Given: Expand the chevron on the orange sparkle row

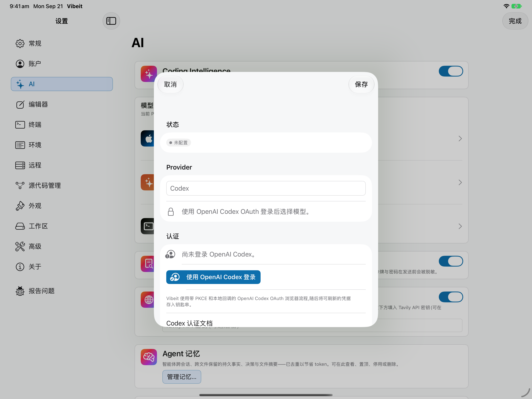Looking at the screenshot, I should click(x=460, y=182).
